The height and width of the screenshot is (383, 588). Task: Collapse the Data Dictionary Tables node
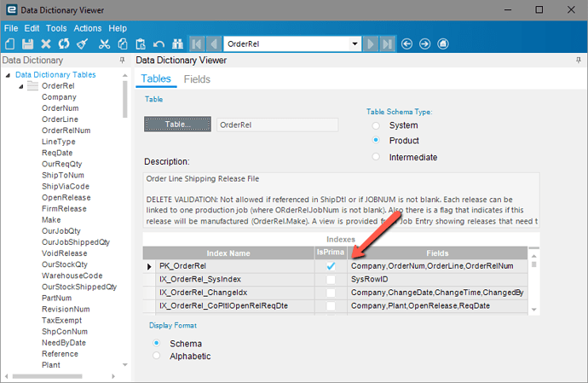8,75
